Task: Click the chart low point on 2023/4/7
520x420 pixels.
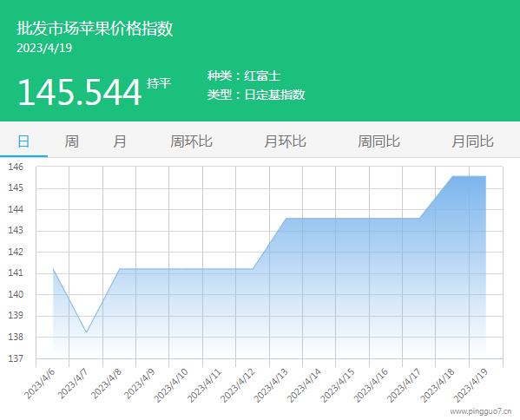Action: (86, 332)
